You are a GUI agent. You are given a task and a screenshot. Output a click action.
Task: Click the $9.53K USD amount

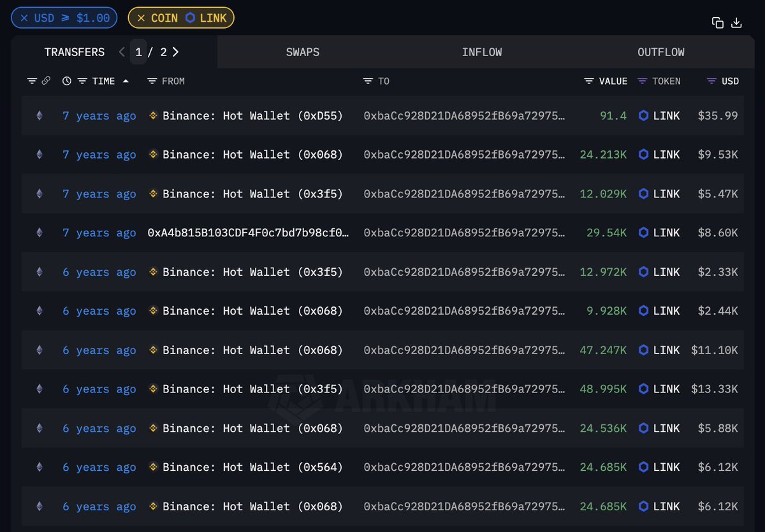[x=718, y=154]
